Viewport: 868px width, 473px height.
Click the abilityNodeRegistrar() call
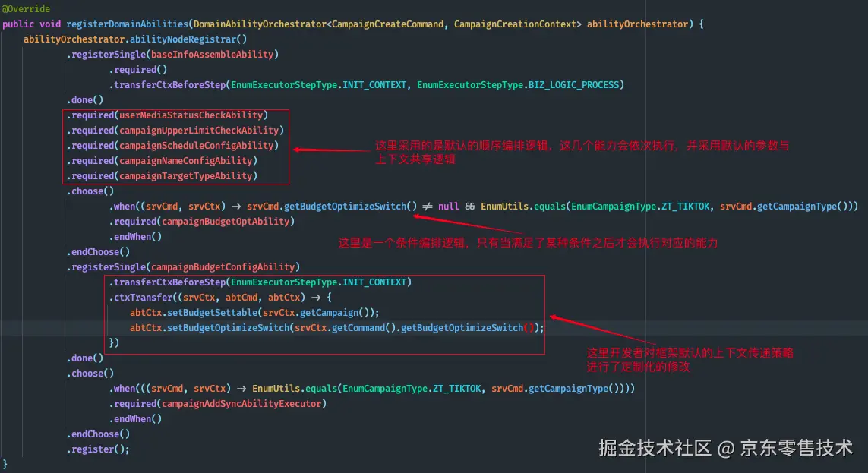188,39
